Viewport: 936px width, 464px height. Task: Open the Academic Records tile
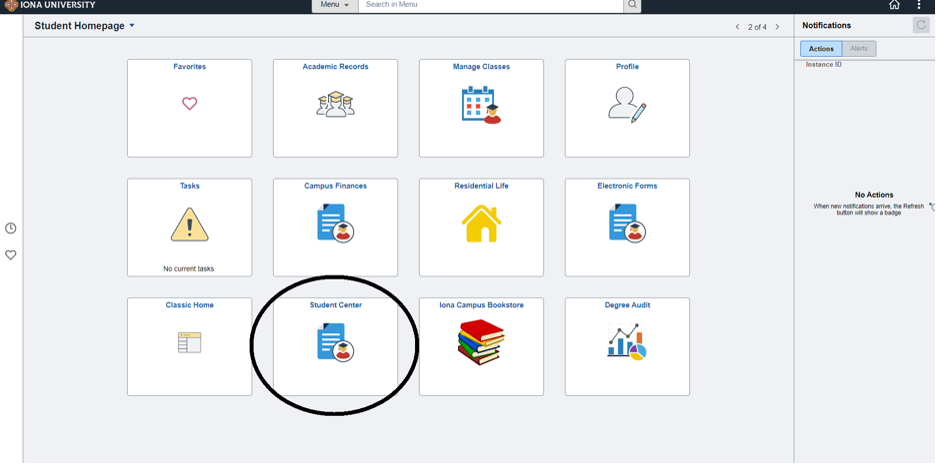335,108
